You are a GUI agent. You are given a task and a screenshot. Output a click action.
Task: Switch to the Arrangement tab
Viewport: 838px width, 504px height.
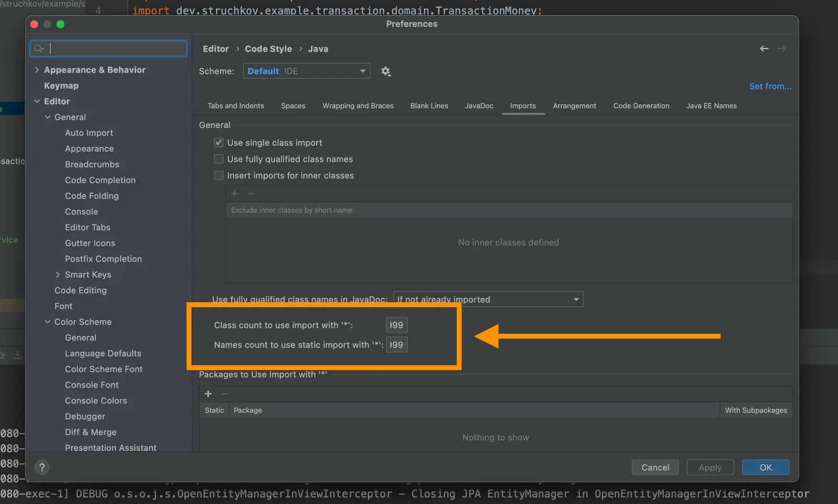pos(574,106)
